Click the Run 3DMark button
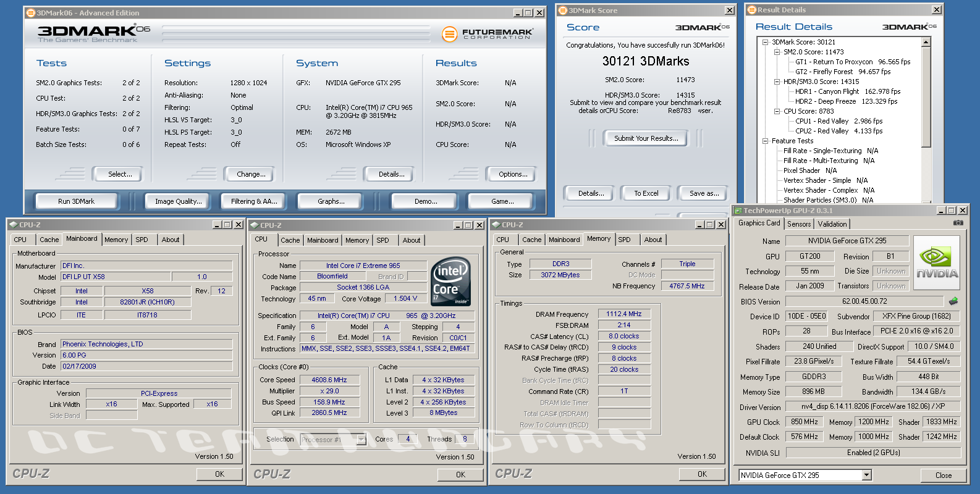 pos(77,201)
